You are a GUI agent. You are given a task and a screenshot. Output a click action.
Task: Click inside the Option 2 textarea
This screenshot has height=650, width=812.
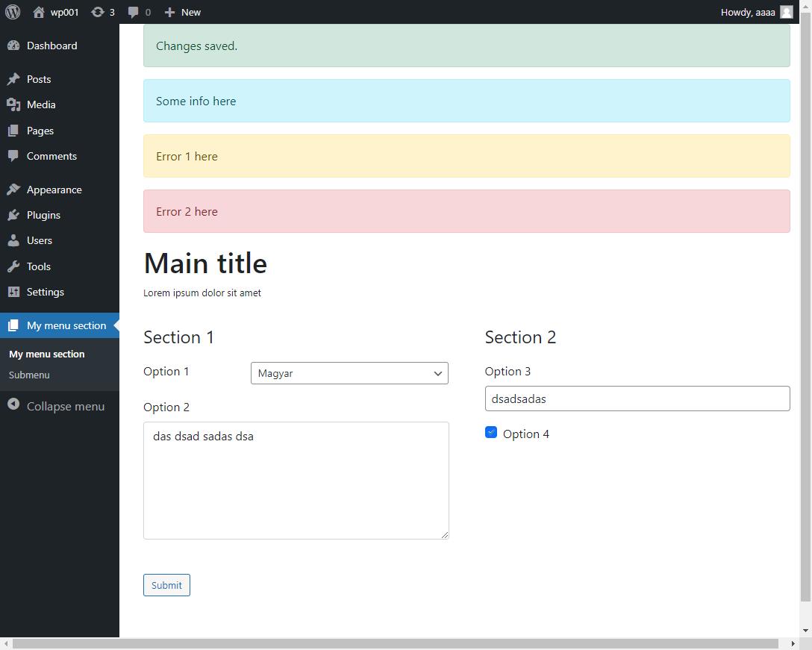click(296, 481)
